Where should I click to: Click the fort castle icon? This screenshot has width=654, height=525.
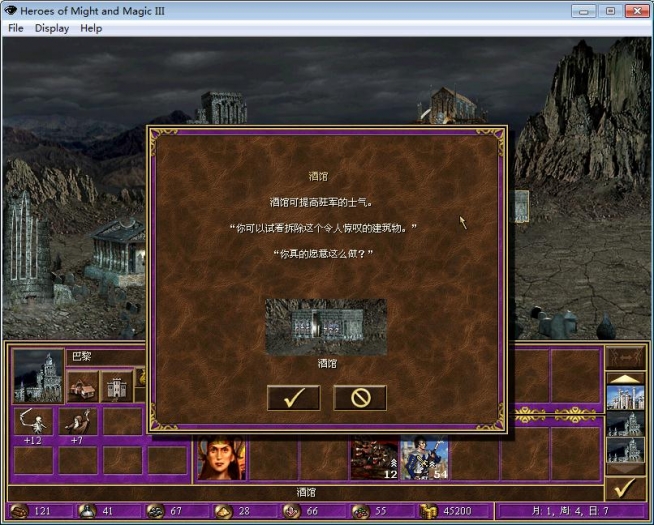pos(117,387)
